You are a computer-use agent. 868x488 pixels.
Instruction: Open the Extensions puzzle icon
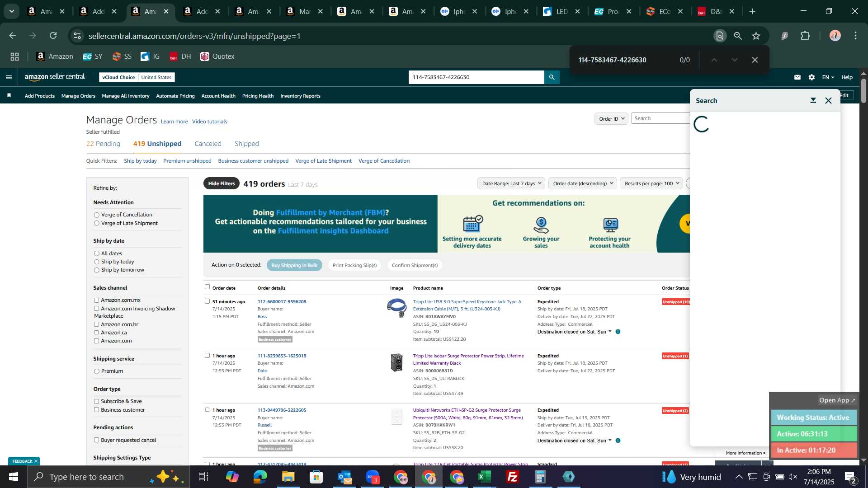[x=805, y=36]
